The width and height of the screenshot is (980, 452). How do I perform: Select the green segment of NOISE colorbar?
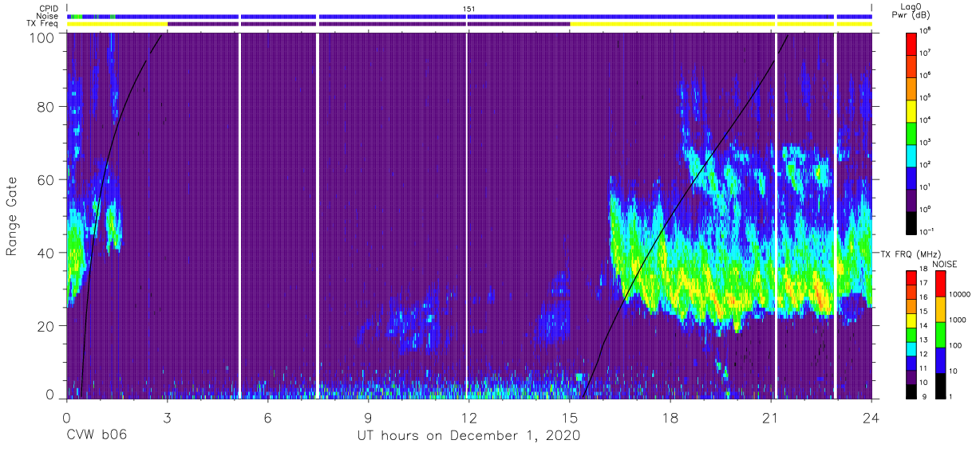point(941,335)
